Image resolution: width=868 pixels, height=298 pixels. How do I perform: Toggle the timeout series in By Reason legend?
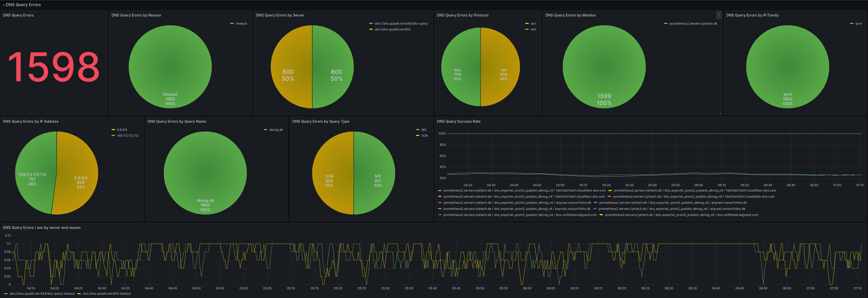[x=241, y=24]
